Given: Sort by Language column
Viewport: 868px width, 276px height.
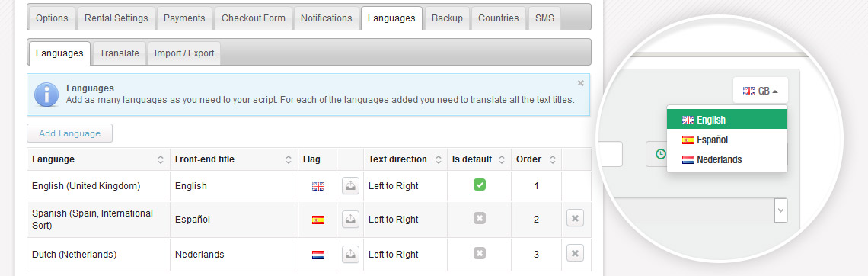Looking at the screenshot, I should point(98,159).
